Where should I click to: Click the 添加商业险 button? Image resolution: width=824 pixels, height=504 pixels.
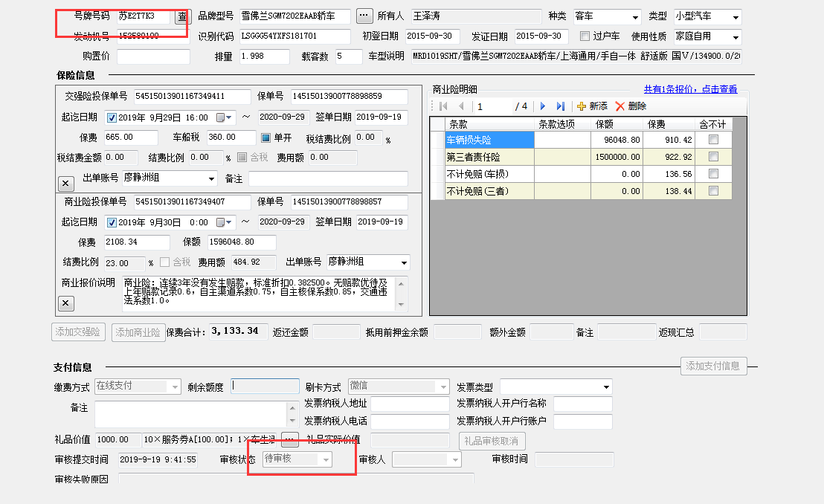[138, 333]
